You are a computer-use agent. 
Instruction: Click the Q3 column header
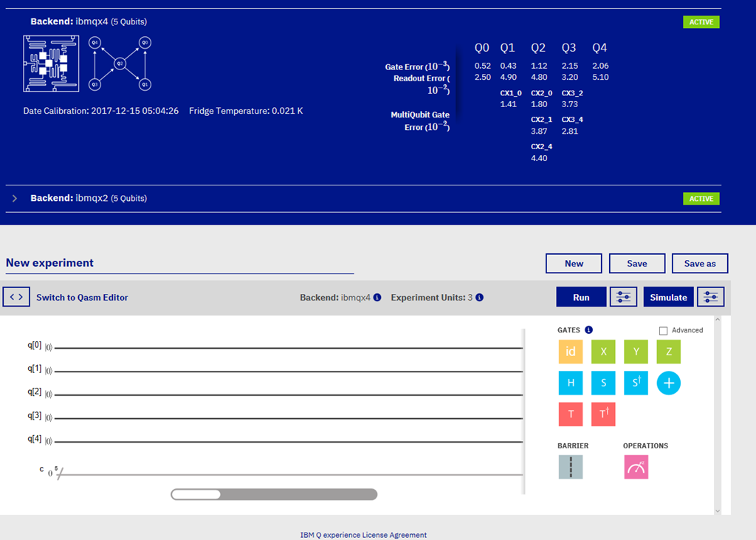(x=569, y=48)
